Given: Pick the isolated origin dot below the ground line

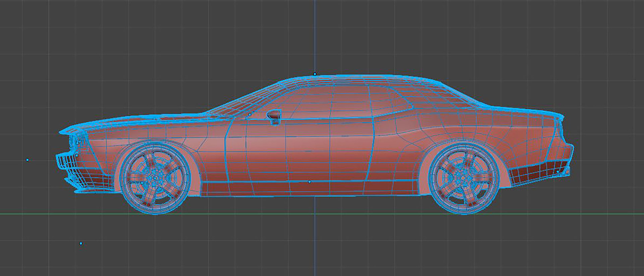Looking at the screenshot, I should pyautogui.click(x=81, y=244).
